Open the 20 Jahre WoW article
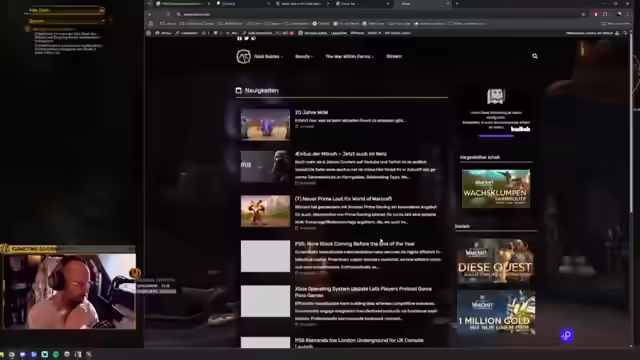The height and width of the screenshot is (360, 640). point(311,112)
